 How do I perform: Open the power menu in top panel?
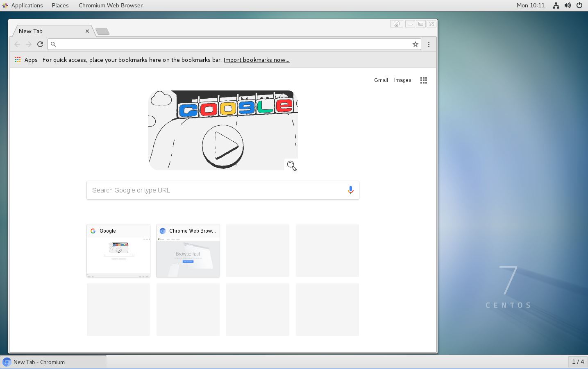point(579,5)
